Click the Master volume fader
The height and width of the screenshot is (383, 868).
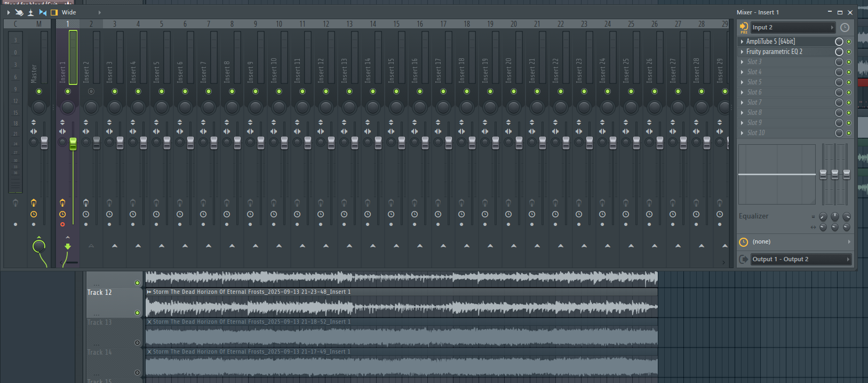(x=44, y=143)
